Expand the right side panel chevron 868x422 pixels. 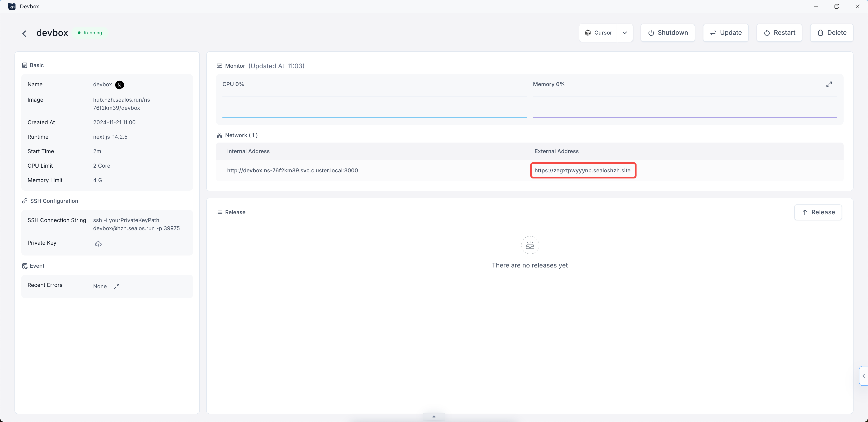coord(864,376)
